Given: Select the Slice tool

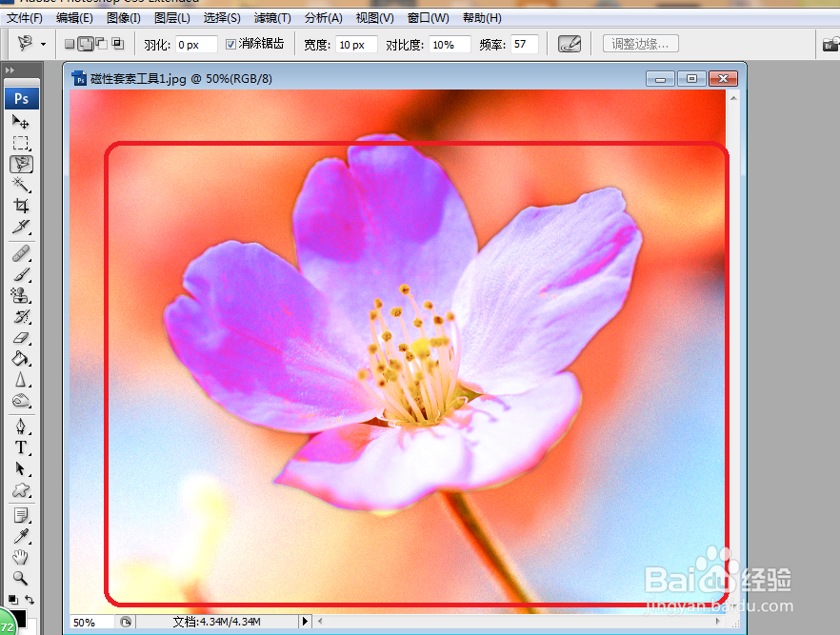Looking at the screenshot, I should (21, 227).
